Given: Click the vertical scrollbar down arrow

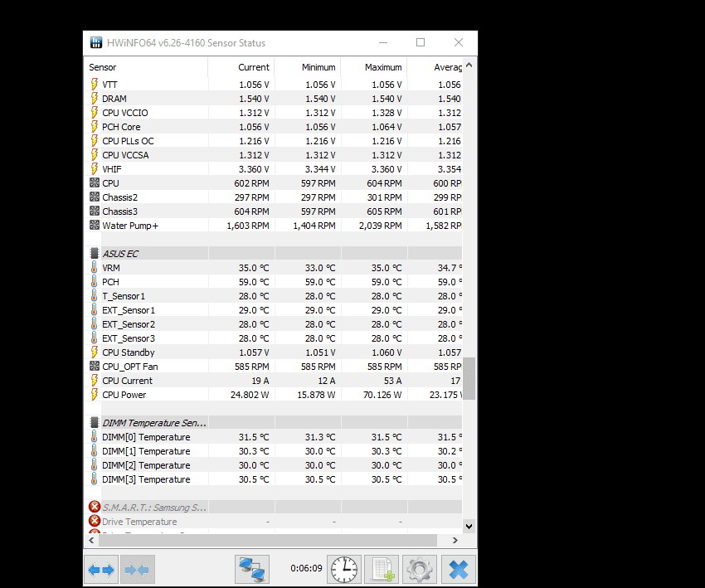Looking at the screenshot, I should [x=469, y=526].
